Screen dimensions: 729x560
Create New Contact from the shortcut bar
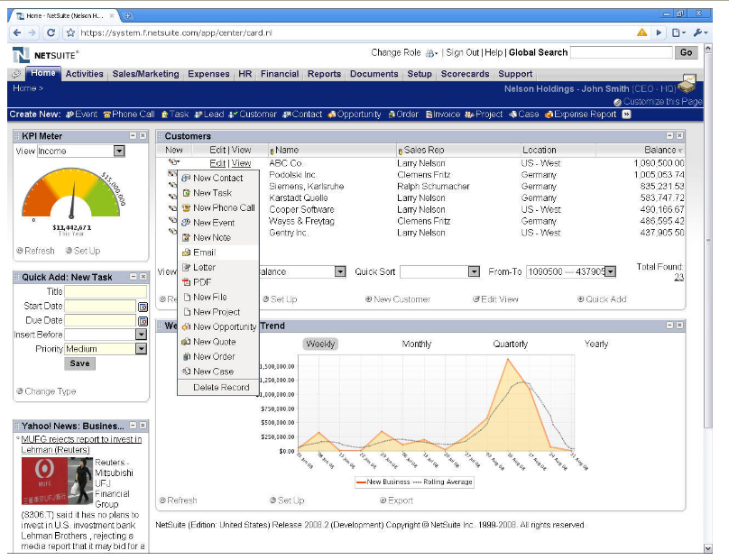pos(302,115)
